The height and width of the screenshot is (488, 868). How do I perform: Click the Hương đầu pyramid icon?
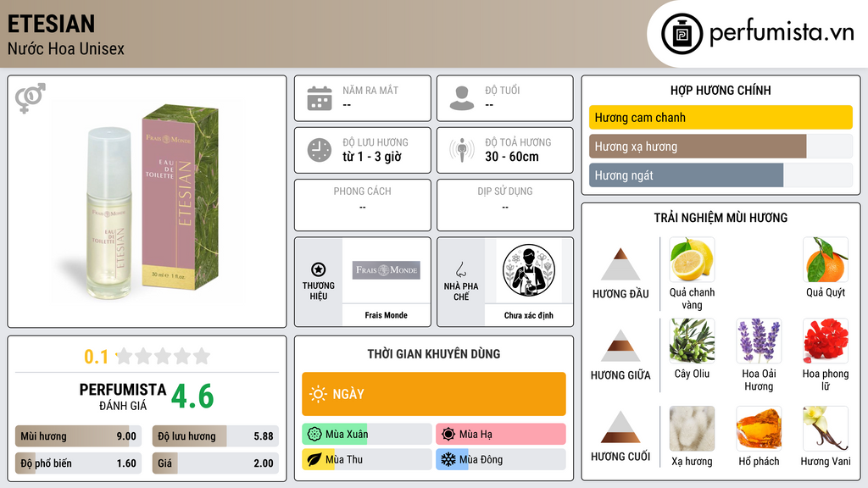click(620, 264)
